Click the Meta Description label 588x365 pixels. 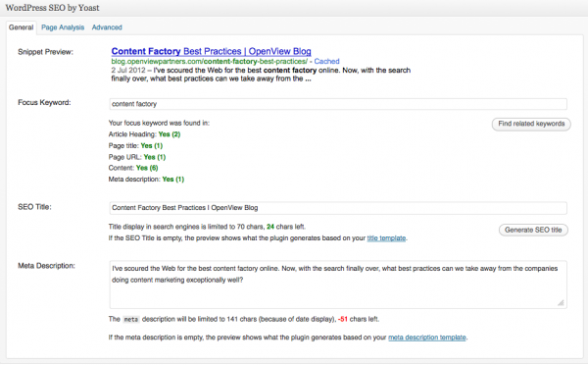click(46, 266)
